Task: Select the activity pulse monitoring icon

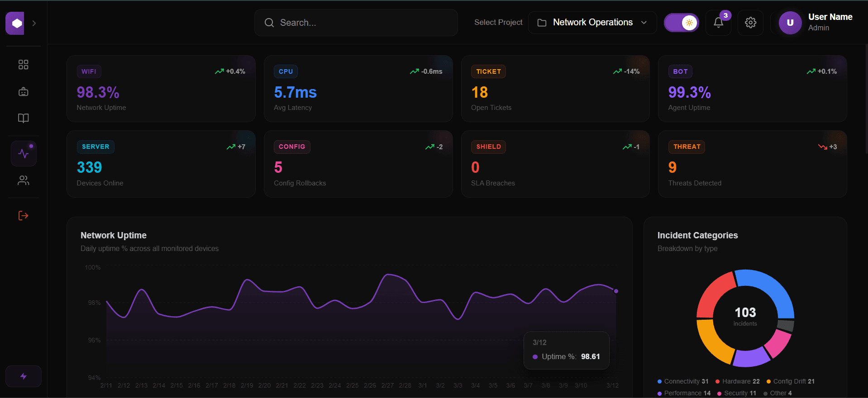Action: 24,154
